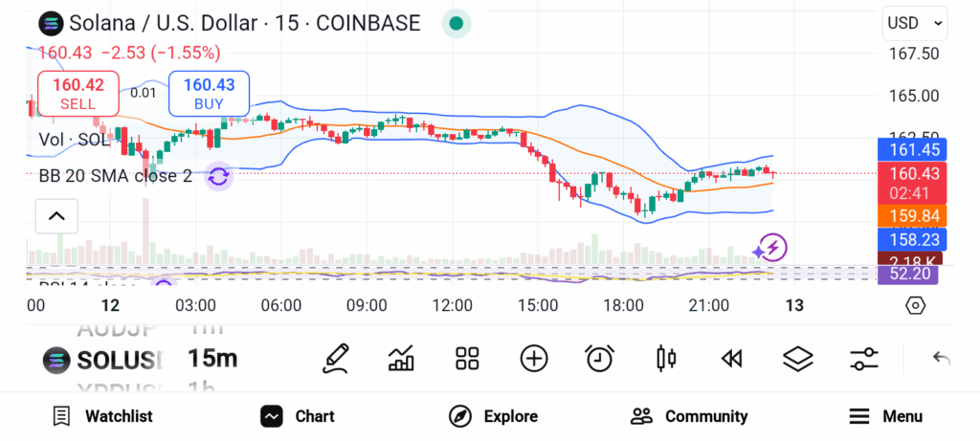Image resolution: width=980 pixels, height=441 pixels.
Task: Create an alert with alarm clock icon
Action: pos(600,359)
